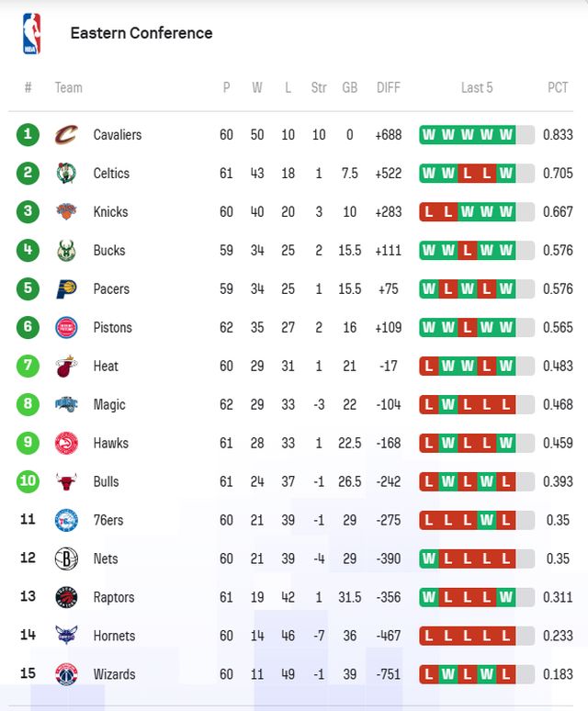Sort table by W column header
Viewport: 588px width, 711px height.
(x=257, y=88)
